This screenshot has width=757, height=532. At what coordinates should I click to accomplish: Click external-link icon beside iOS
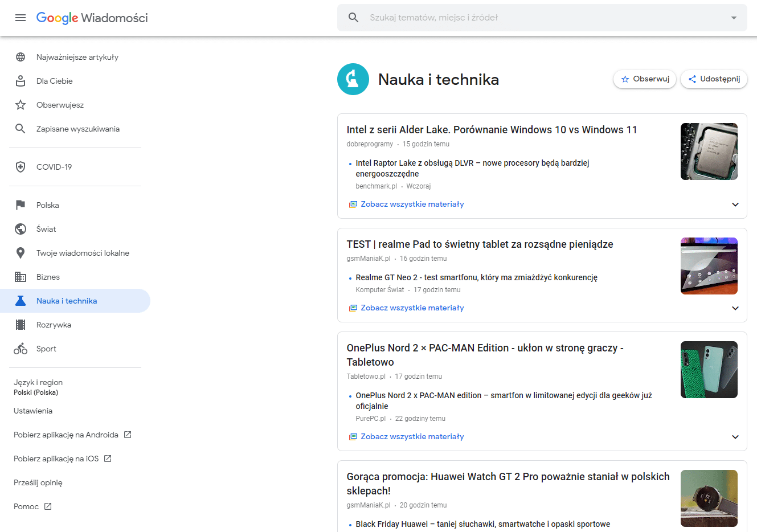pyautogui.click(x=108, y=459)
